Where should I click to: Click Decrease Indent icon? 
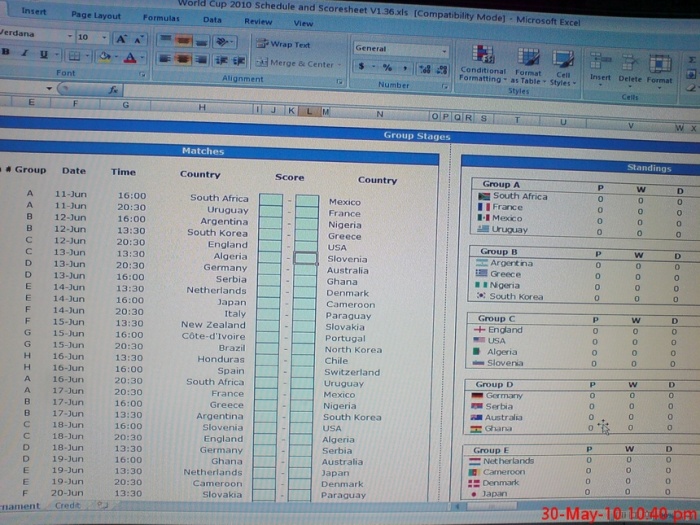point(221,60)
